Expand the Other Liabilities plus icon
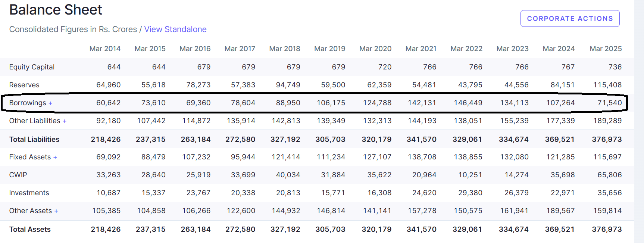The width and height of the screenshot is (644, 243). point(65,121)
